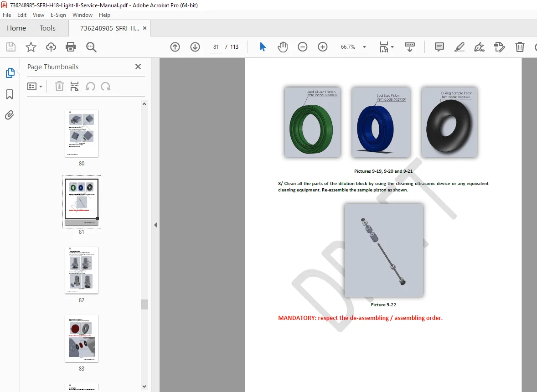Go to previous page with the up arrow
The width and height of the screenshot is (537, 392).
pos(175,47)
